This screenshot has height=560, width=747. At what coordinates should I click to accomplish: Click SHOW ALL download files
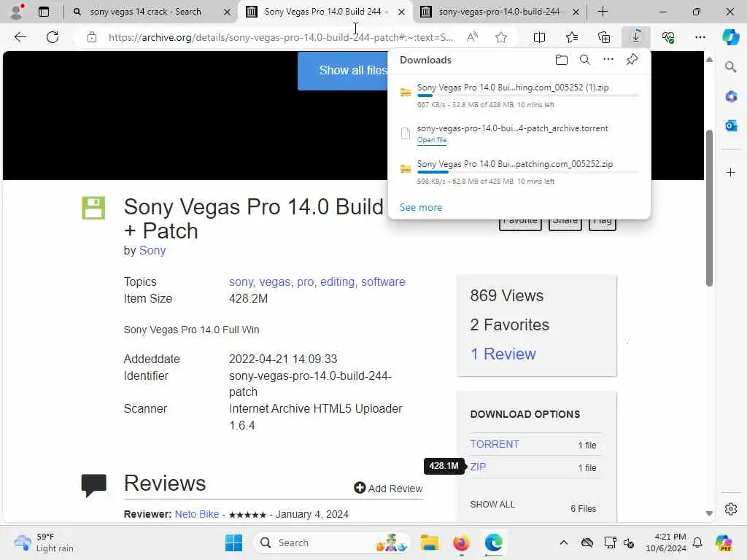pos(492,505)
